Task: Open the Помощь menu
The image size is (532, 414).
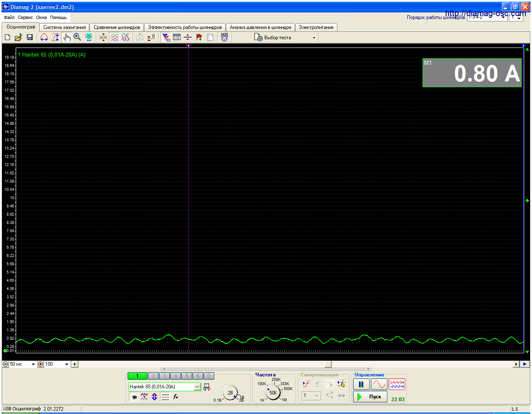Action: pyautogui.click(x=58, y=18)
